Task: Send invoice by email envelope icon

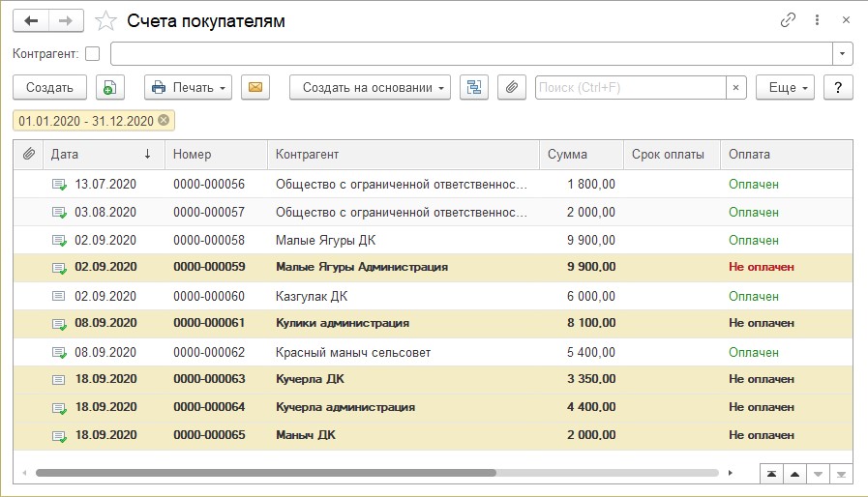Action: 255,87
